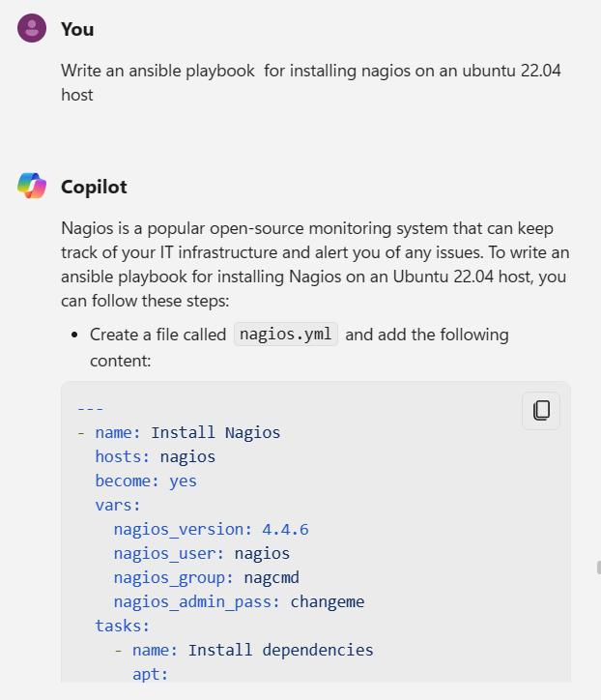This screenshot has height=700, width=601.
Task: Click the 'apt:' line in code
Action: pyautogui.click(x=151, y=674)
